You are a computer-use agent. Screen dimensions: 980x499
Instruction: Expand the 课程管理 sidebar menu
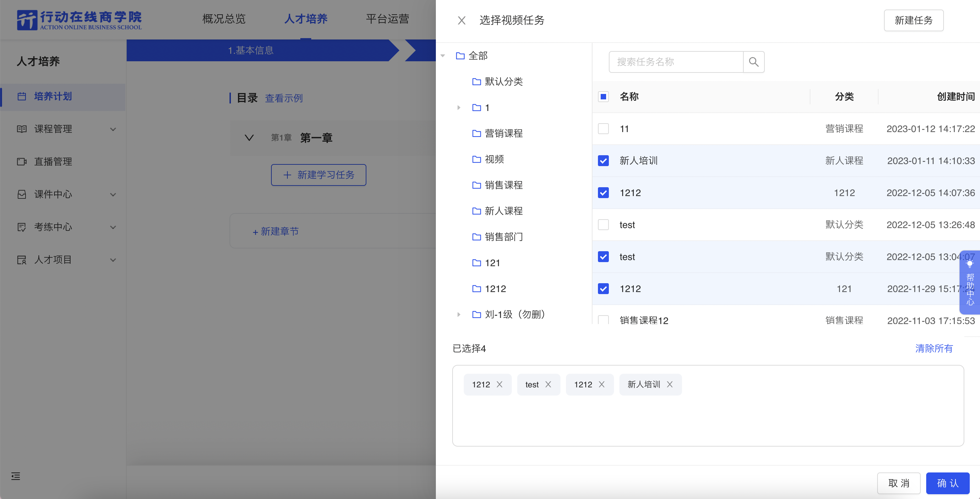[113, 129]
